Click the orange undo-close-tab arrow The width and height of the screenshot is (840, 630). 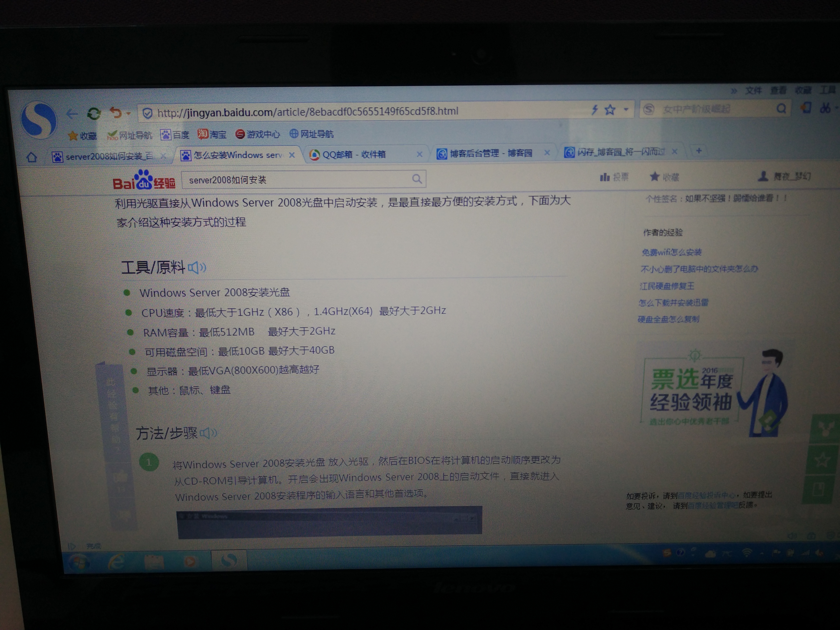115,113
